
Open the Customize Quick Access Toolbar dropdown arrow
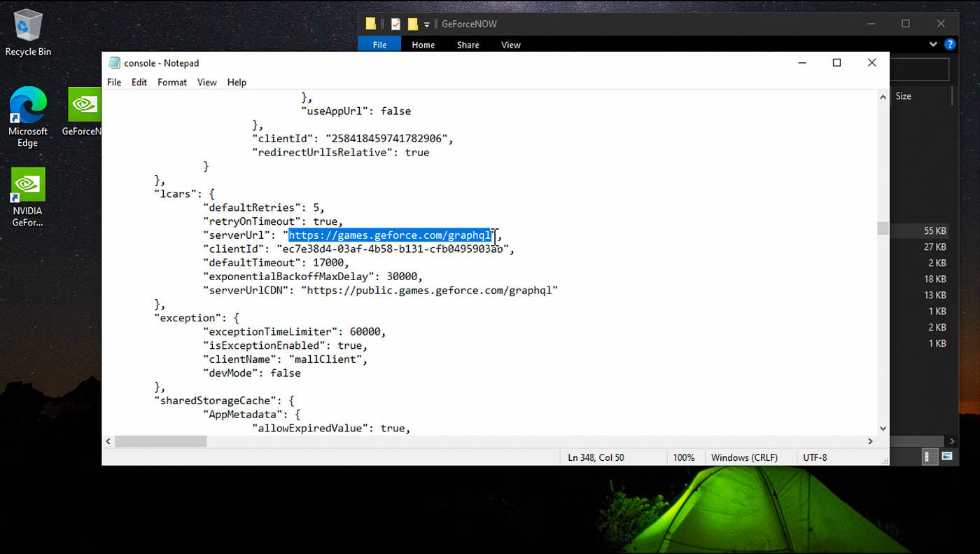(x=427, y=25)
